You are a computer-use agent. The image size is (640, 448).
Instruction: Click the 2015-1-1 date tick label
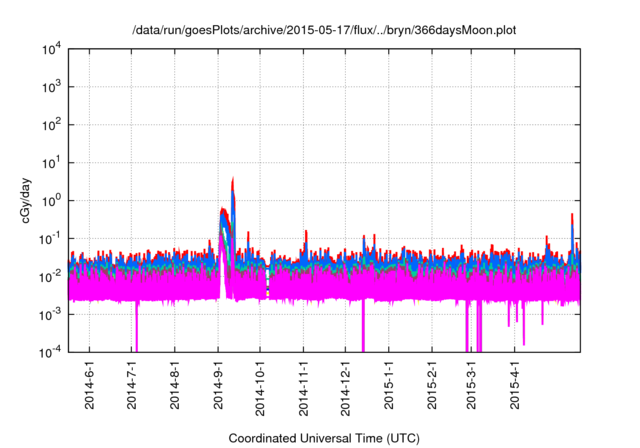point(389,388)
